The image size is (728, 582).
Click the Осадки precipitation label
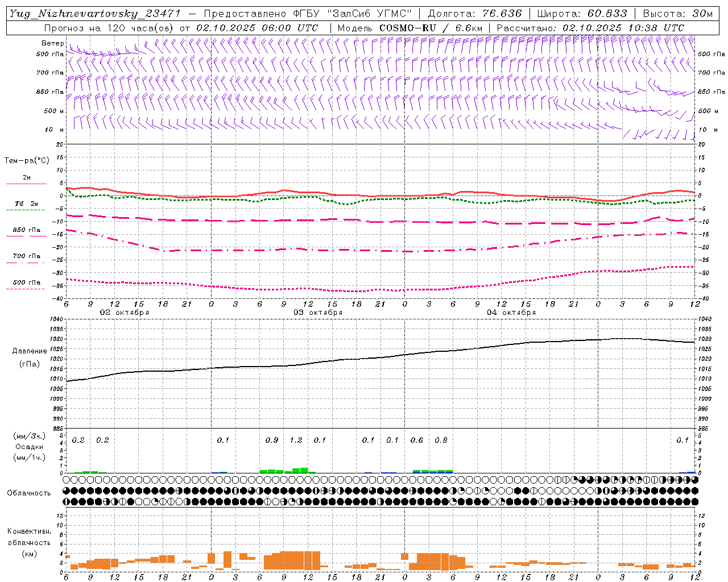tap(30, 447)
